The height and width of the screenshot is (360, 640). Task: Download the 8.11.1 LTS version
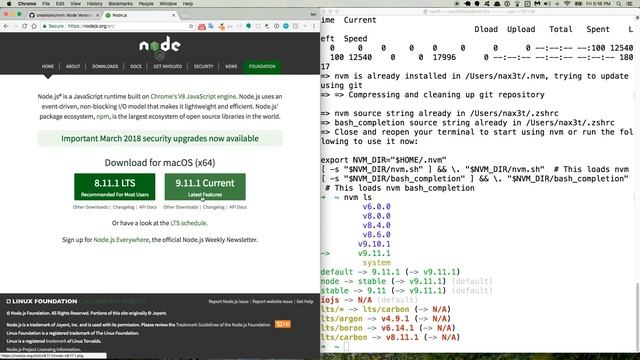115,187
